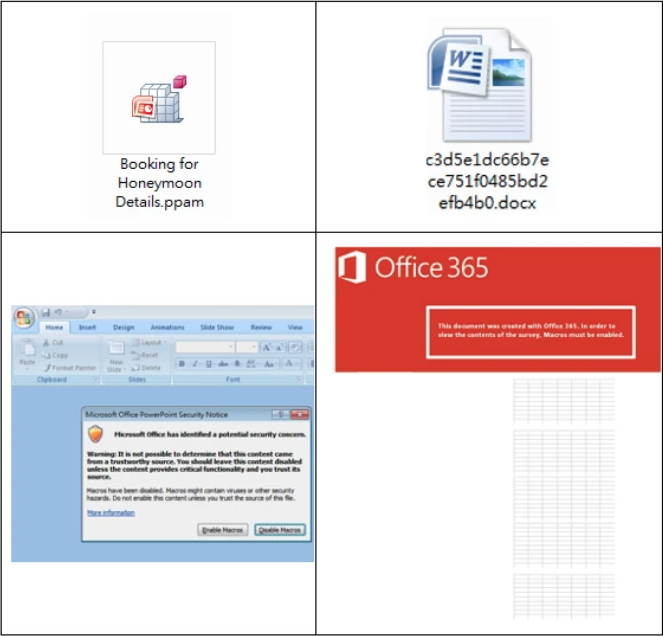
Task: Open the font size combo box
Action: click(247, 347)
